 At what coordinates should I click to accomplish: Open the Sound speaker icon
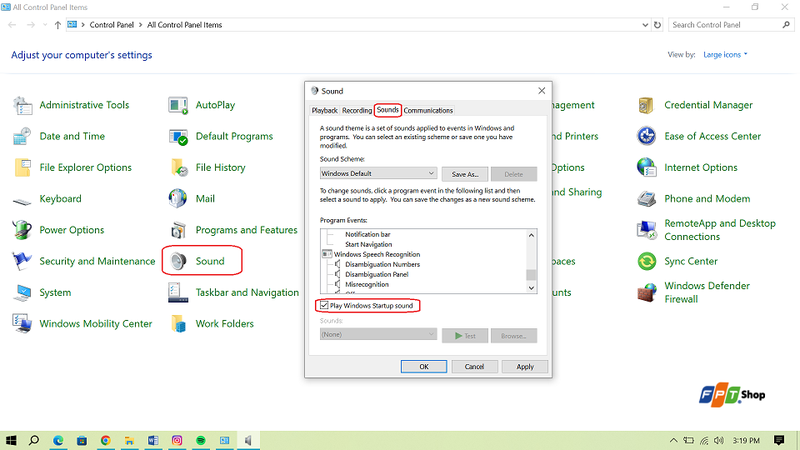[178, 261]
